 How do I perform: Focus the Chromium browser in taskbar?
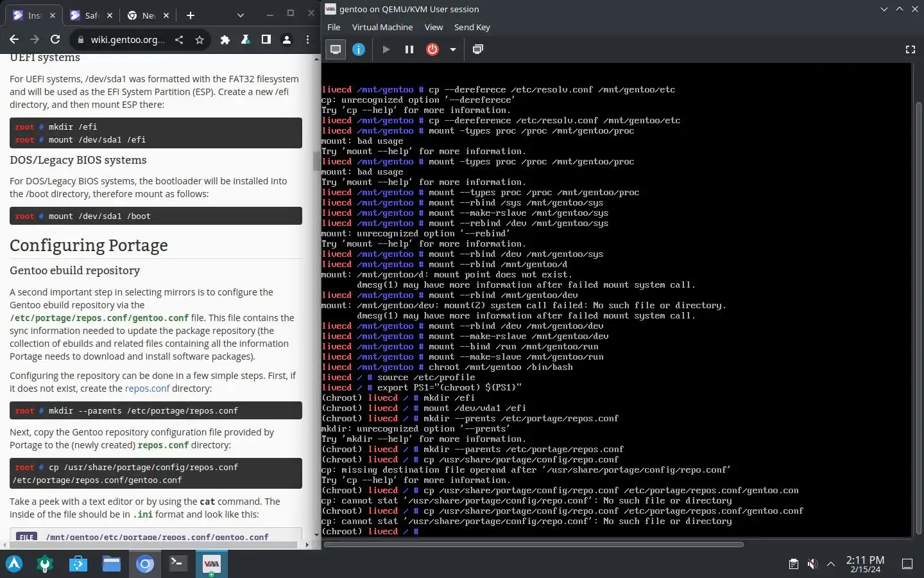145,564
